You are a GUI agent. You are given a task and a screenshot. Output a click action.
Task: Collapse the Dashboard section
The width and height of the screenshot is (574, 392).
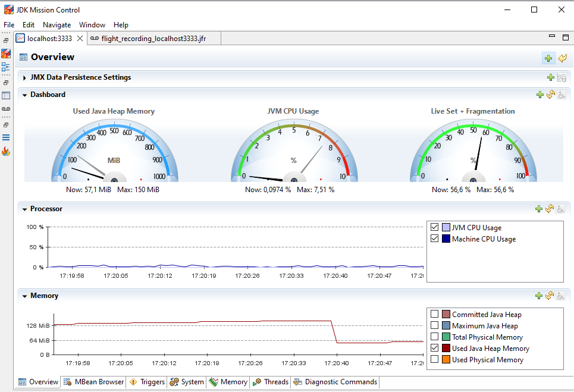point(24,95)
